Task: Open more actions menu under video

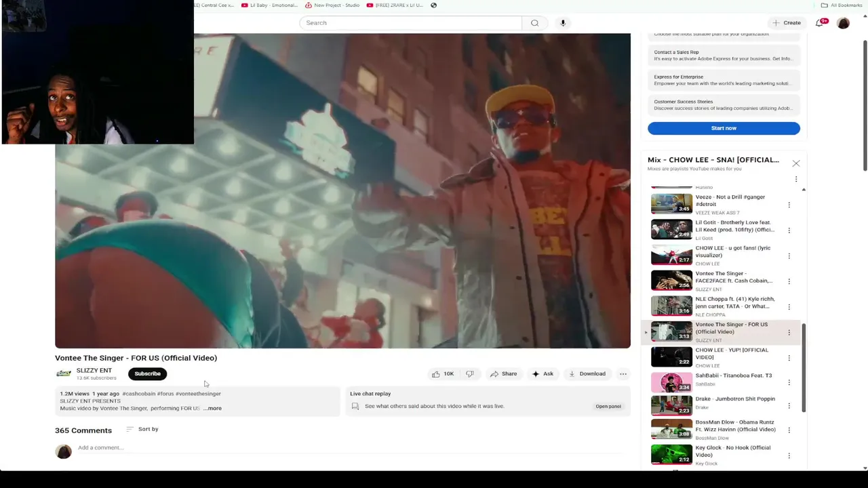Action: click(x=623, y=373)
